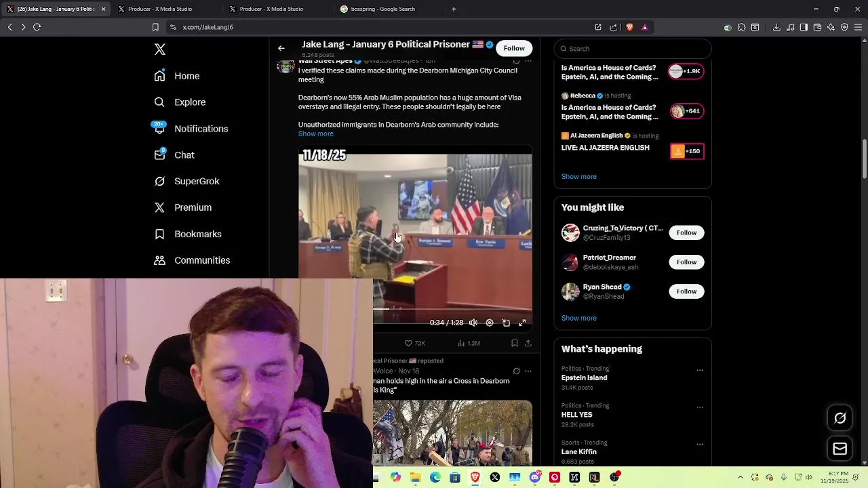Open Notifications in X sidebar
This screenshot has width=868, height=488.
click(x=191, y=129)
